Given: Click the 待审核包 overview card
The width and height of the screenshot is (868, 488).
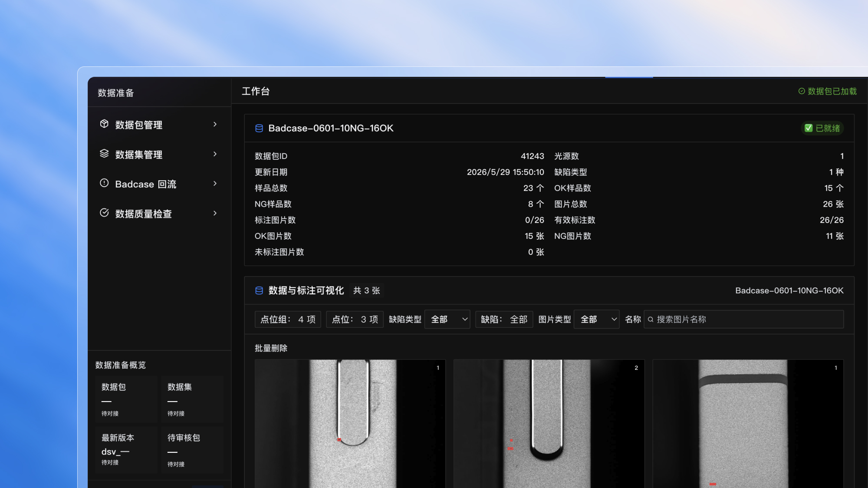Looking at the screenshot, I should [x=192, y=450].
